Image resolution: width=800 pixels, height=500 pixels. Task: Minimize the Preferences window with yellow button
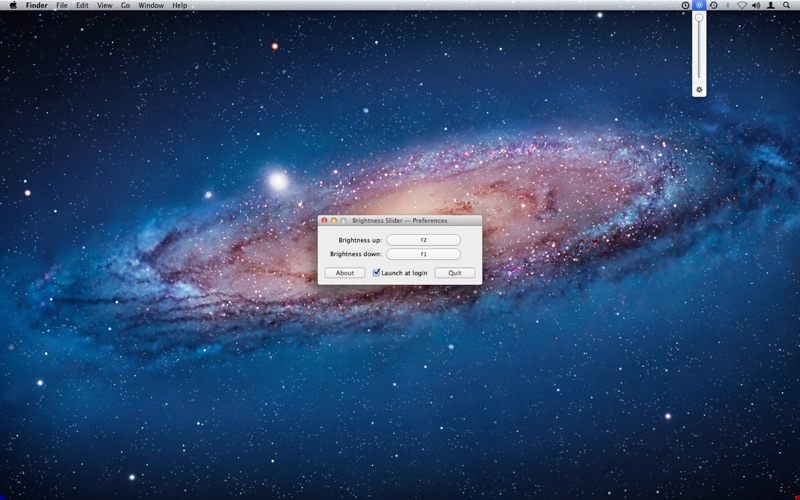(334, 220)
